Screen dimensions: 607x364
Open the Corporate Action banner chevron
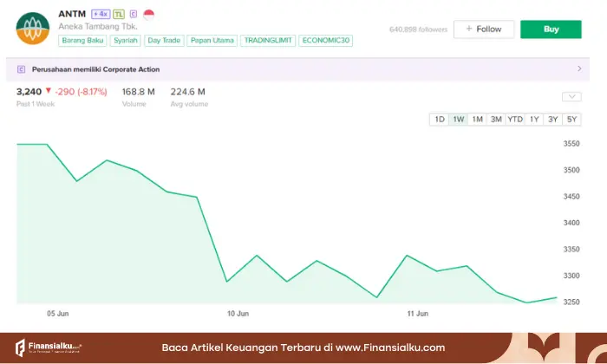tap(579, 68)
